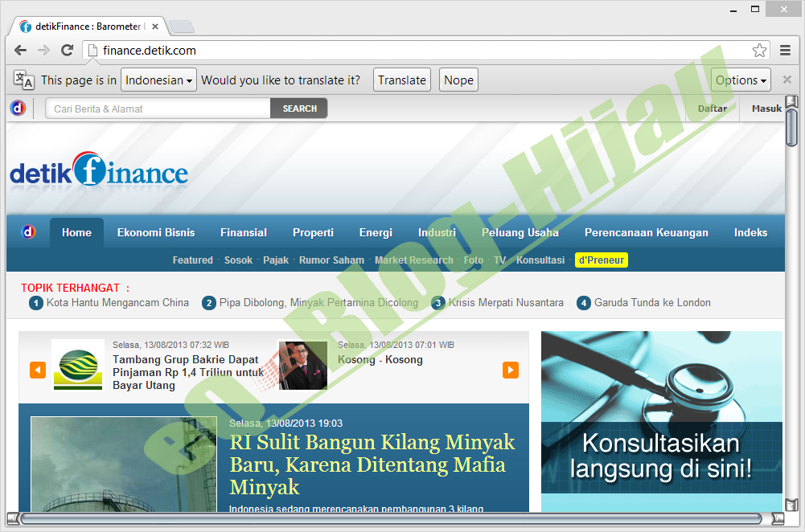Click the Konsultasikan langsung di sini banner

pyautogui.click(x=662, y=421)
